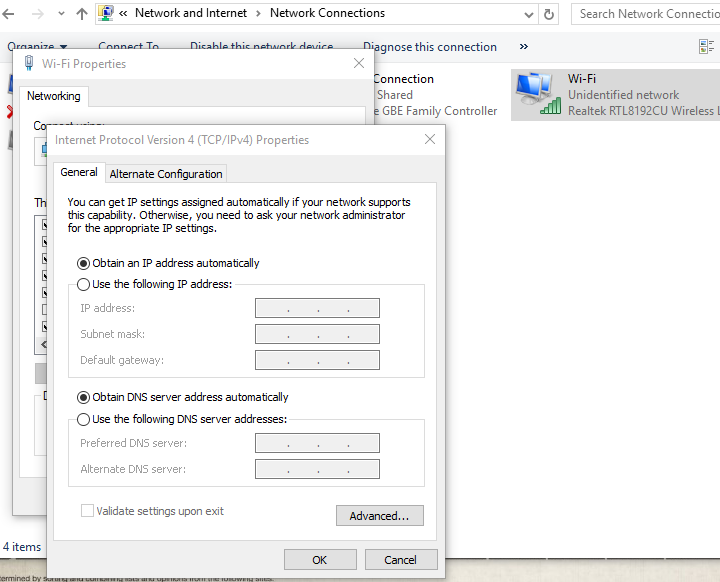Show more toolbar commands chevron
This screenshot has width=720, height=582.
pos(523,46)
